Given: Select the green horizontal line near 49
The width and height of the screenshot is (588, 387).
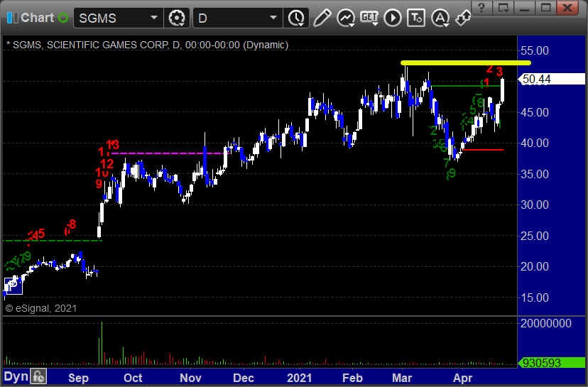Looking at the screenshot, I should pos(465,86).
